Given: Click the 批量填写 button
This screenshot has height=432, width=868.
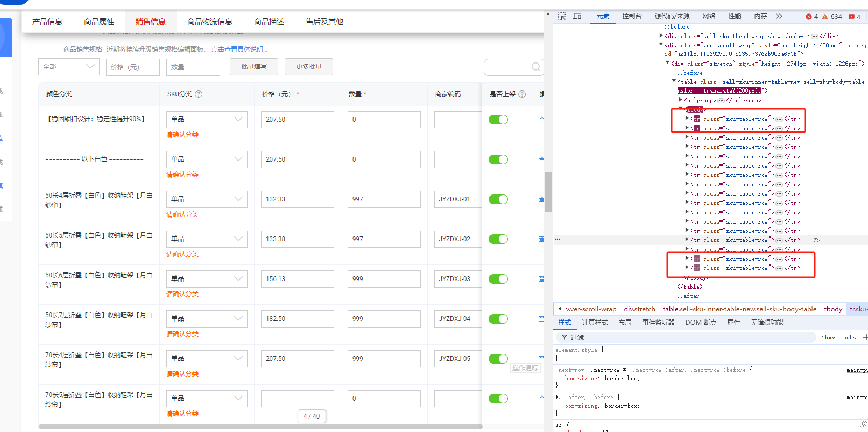Looking at the screenshot, I should pyautogui.click(x=254, y=67).
